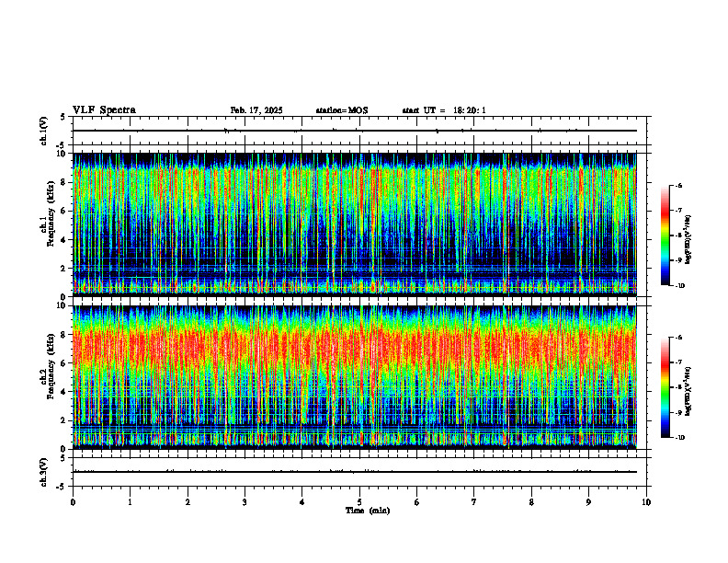Click the ch.3 voltage waveform trace
Image resolution: width=728 pixels, height=563 pixels.
tap(355, 472)
